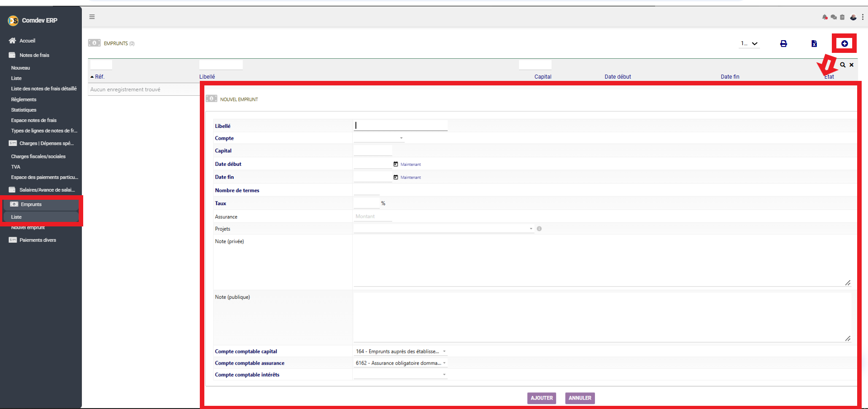868x409 pixels.
Task: Export the list to Excel file
Action: click(x=814, y=43)
